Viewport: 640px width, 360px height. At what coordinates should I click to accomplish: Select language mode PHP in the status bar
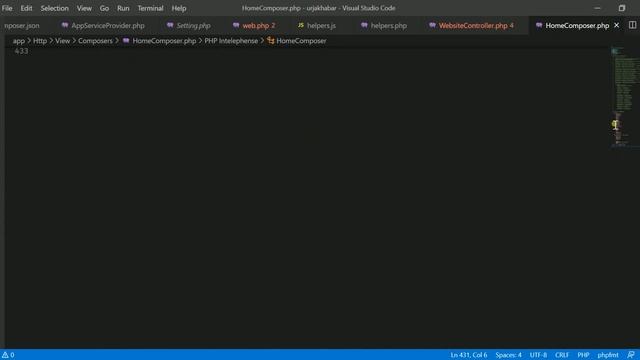583,355
